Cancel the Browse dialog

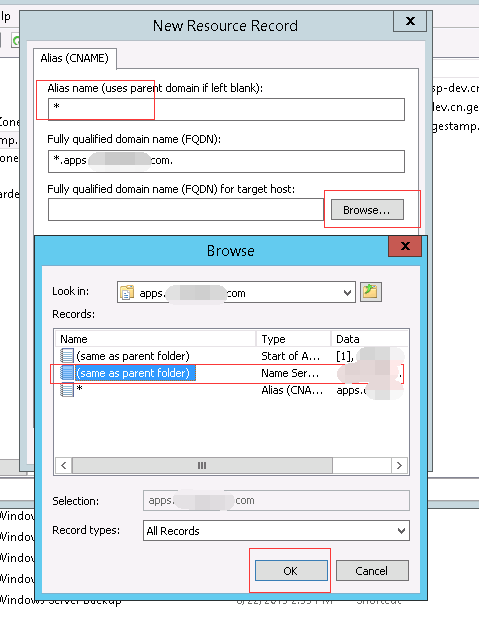pos(372,571)
